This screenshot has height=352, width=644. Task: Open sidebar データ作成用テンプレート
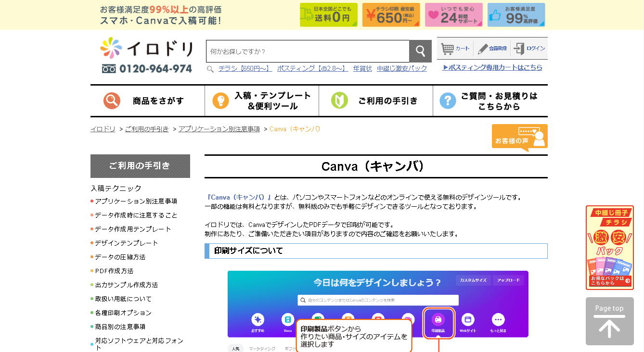(133, 229)
